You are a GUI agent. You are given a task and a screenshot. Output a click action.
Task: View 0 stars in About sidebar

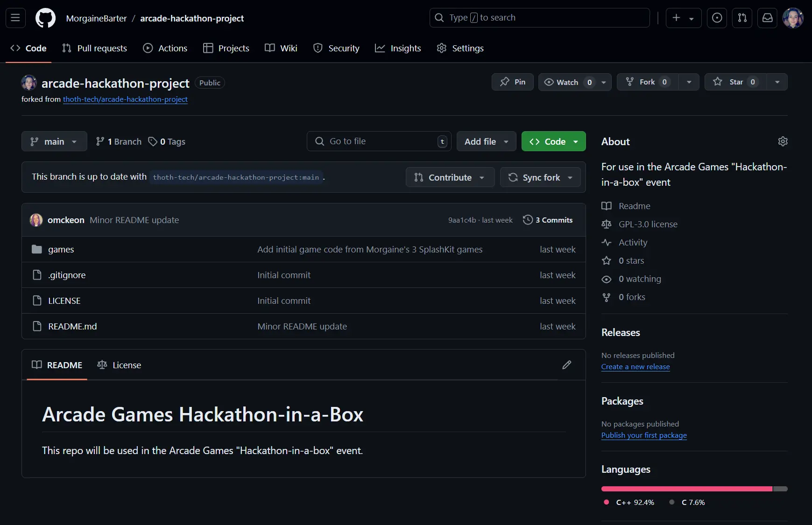pos(631,261)
